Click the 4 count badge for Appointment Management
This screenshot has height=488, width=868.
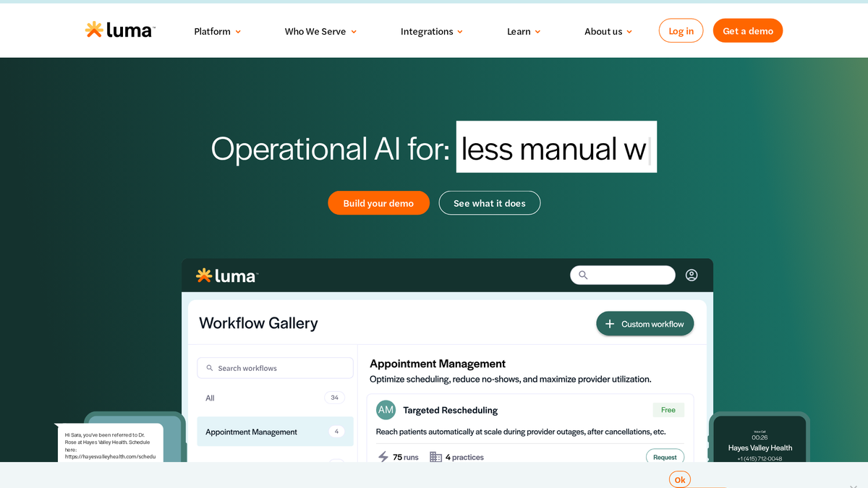[x=336, y=432]
